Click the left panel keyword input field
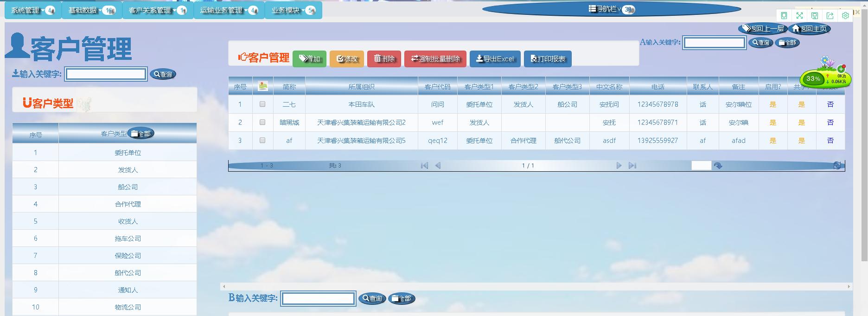The width and height of the screenshot is (868, 316). 106,74
